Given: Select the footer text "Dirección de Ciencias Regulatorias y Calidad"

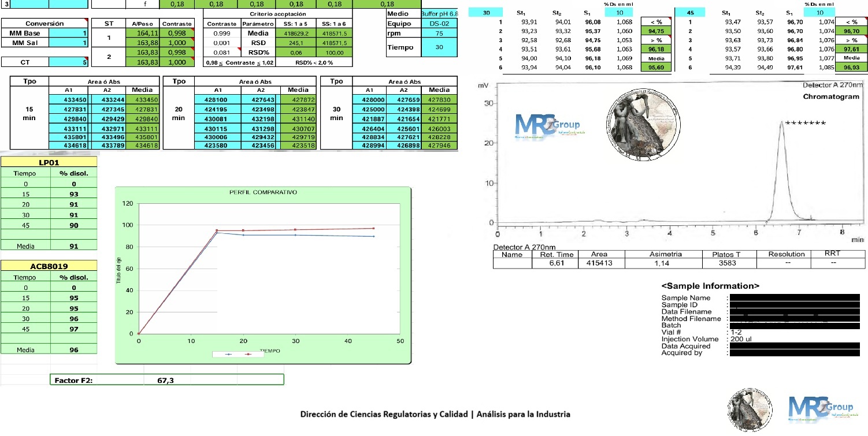Looking at the screenshot, I should [384, 415].
